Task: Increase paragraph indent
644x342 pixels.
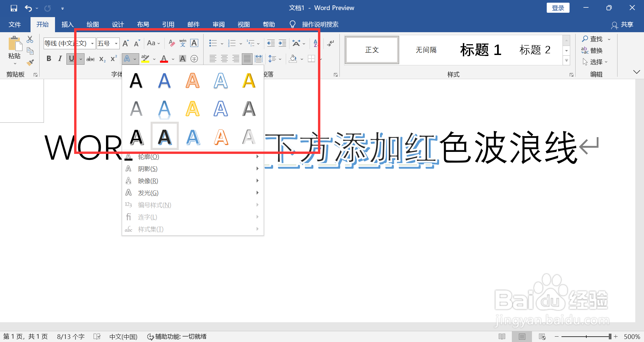Action: pos(282,43)
